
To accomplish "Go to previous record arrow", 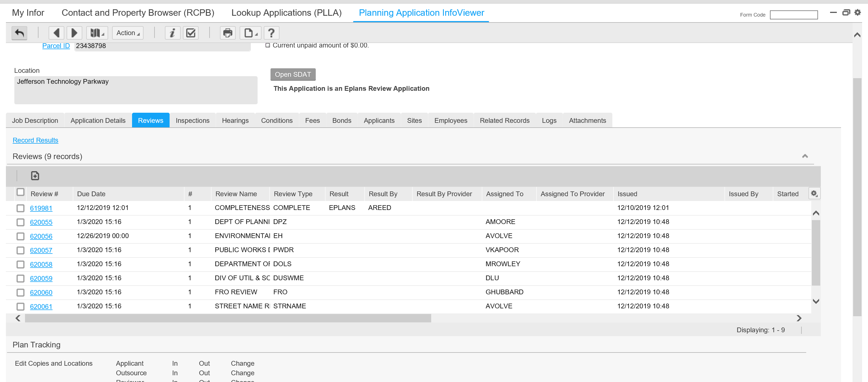I will point(56,33).
